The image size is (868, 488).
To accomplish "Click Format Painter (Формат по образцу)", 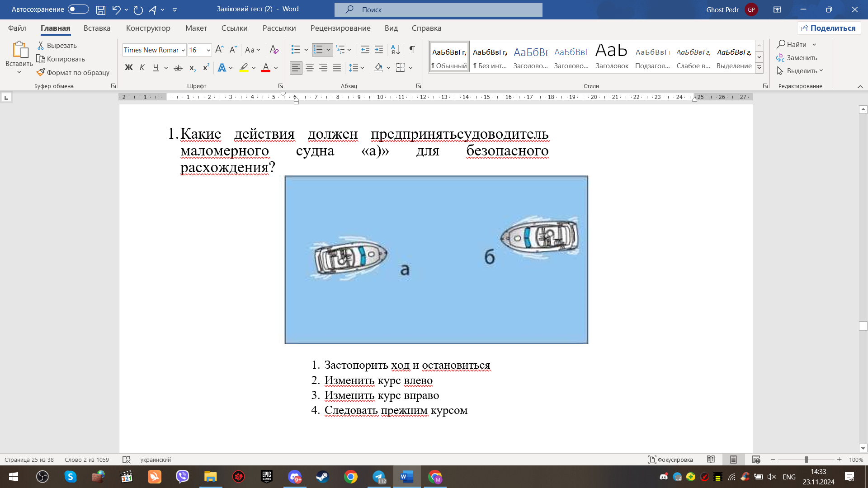I will click(73, 72).
